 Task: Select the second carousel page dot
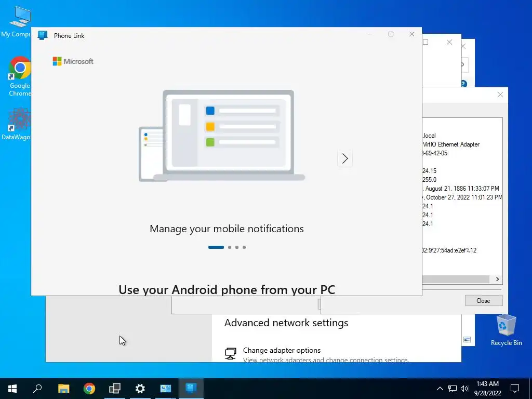(x=230, y=247)
